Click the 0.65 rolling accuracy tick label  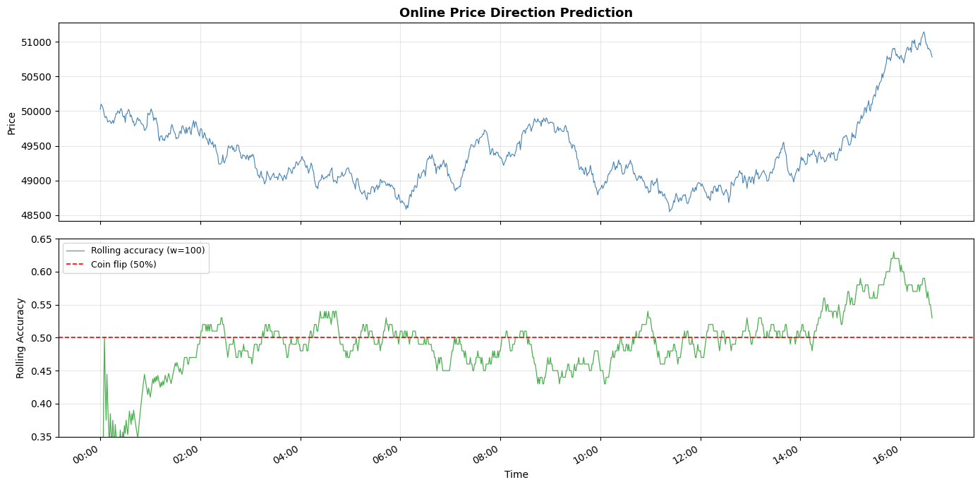click(42, 239)
